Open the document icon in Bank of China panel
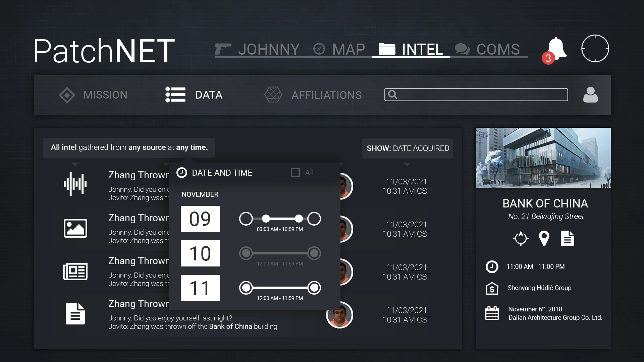The image size is (644, 362). point(567,238)
